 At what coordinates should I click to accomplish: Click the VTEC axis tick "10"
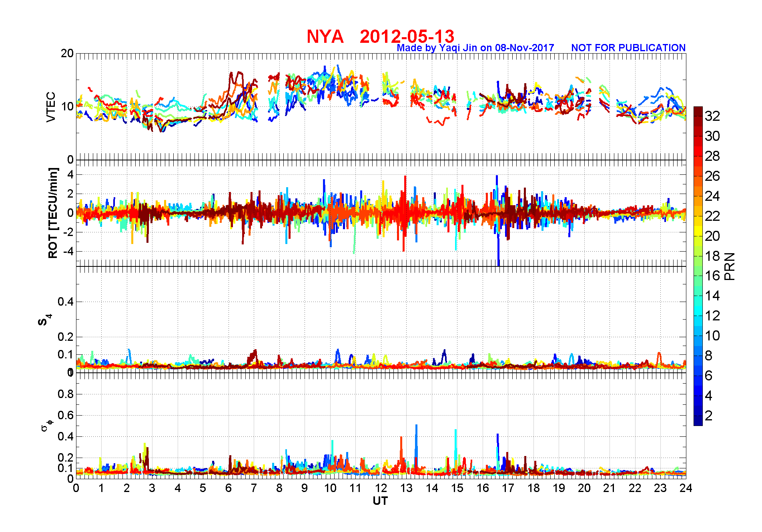[x=67, y=106]
